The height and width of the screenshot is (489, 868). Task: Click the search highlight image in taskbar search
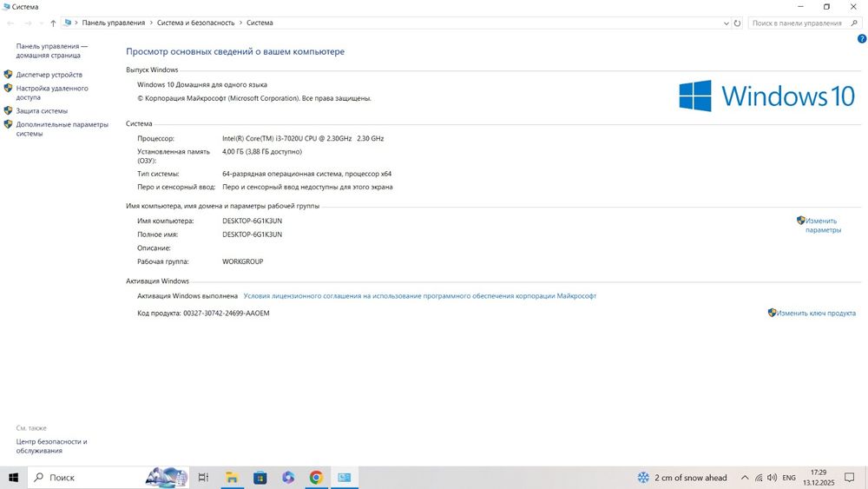point(166,478)
